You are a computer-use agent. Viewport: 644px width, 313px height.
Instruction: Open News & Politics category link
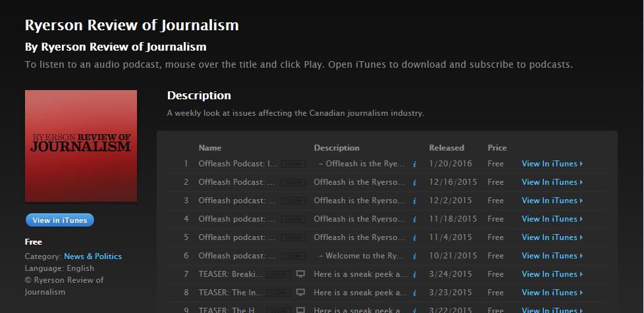click(x=93, y=256)
